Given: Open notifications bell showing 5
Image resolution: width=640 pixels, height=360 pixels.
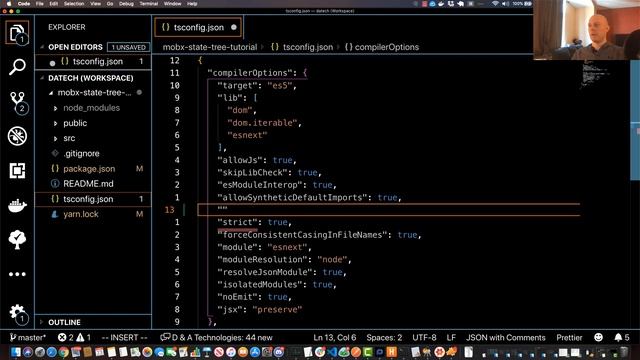Looking at the screenshot, I should 622,338.
